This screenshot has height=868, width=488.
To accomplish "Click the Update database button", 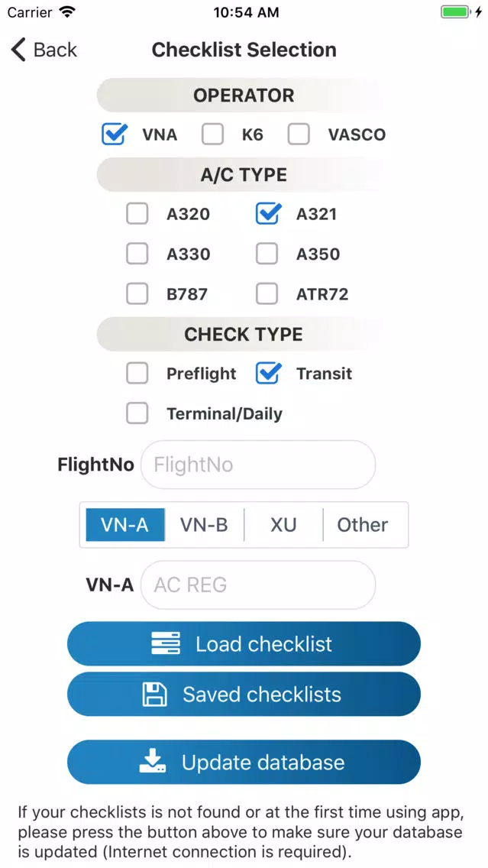I will pos(244,763).
